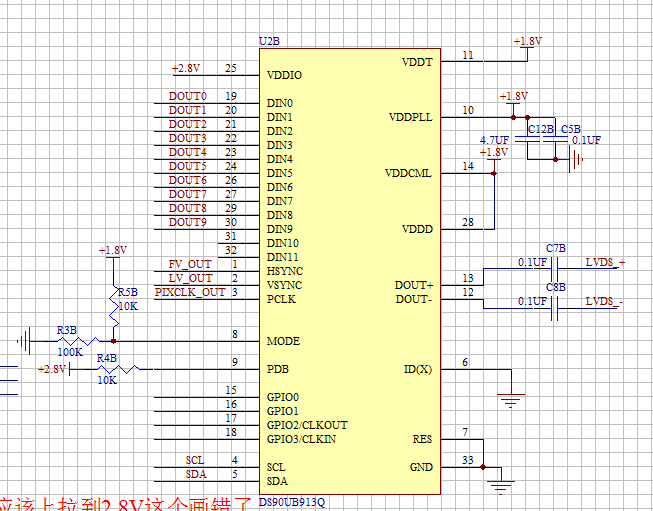Screen dimensions: 653x511
Task: Click the VDDPLL pin name
Action: coord(411,117)
